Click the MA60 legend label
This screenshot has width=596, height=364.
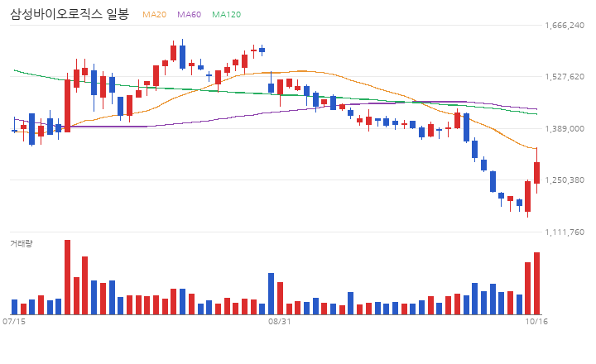tap(189, 14)
